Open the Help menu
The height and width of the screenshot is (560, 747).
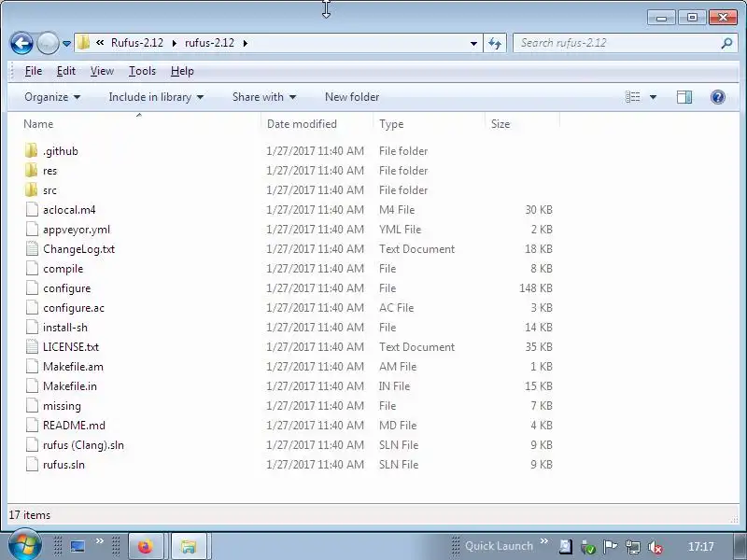click(x=182, y=71)
